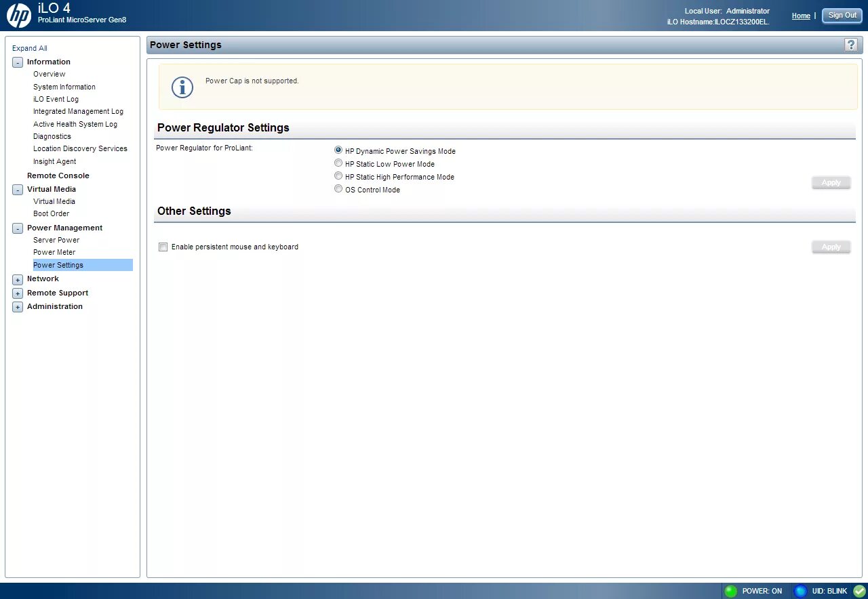Open the Diagnostics page
868x599 pixels.
click(52, 136)
